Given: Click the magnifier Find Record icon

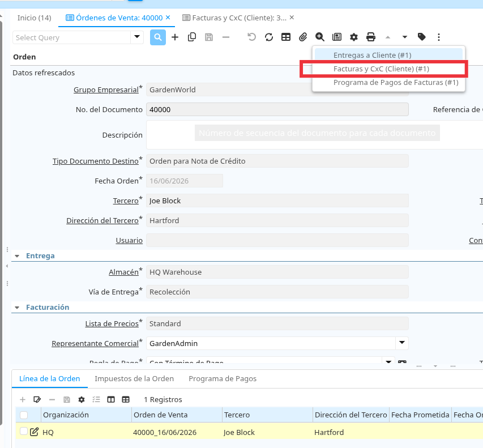Looking at the screenshot, I should click(158, 37).
